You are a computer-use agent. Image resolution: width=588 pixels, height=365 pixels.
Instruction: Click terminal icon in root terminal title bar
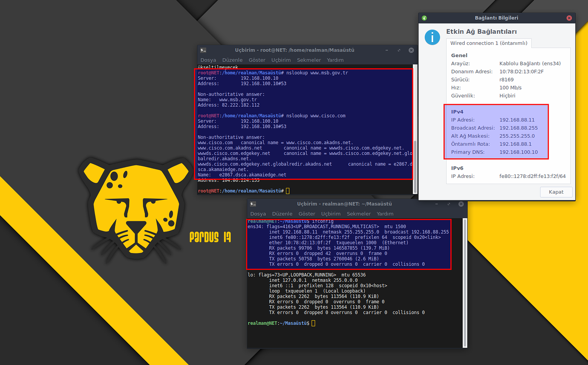click(x=203, y=50)
